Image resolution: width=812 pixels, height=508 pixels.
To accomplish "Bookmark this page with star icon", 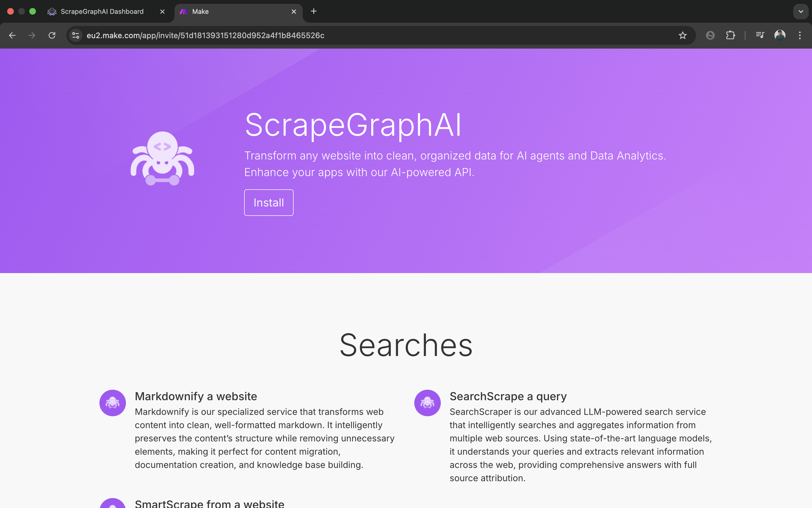I will point(682,35).
